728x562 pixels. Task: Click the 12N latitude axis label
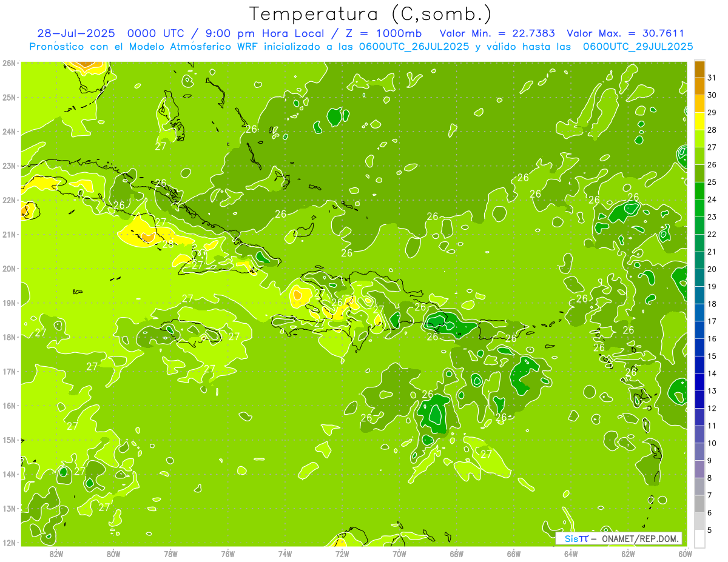(9, 543)
